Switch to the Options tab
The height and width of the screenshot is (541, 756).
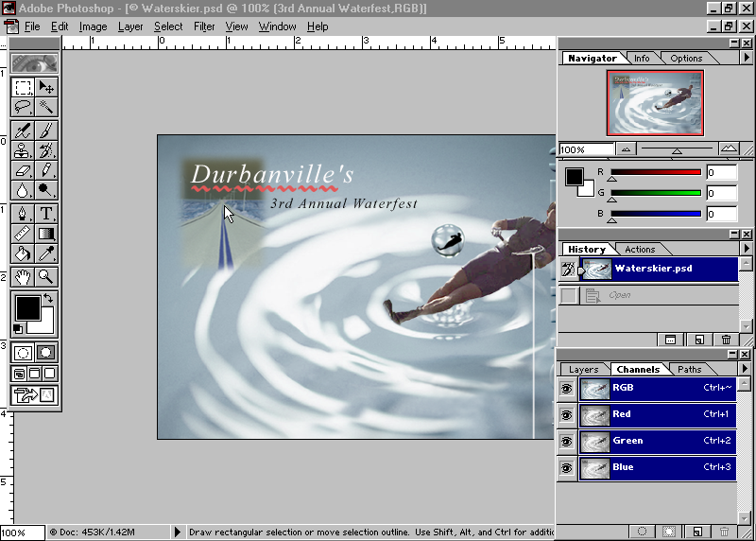(686, 59)
